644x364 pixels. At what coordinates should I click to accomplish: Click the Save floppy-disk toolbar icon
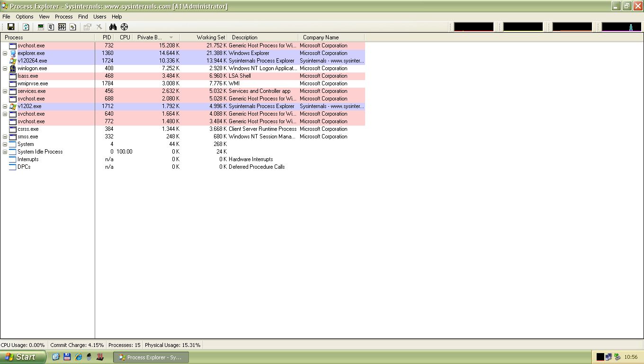click(x=11, y=27)
